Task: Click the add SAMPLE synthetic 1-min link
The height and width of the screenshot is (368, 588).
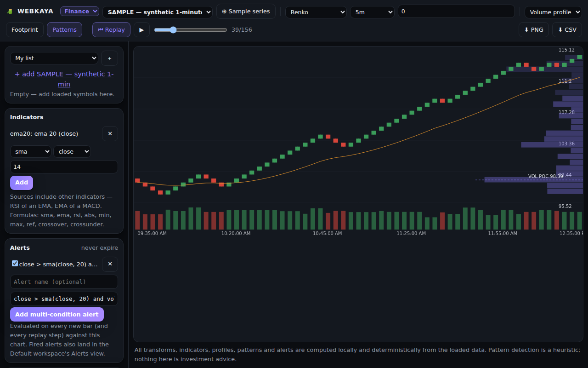Action: 64,79
